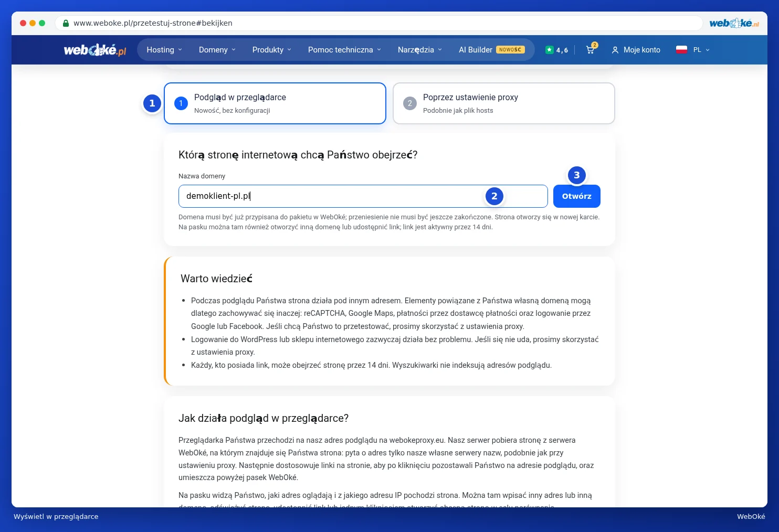Click the Nazwa domeny input field
779x532 pixels.
pyautogui.click(x=363, y=196)
